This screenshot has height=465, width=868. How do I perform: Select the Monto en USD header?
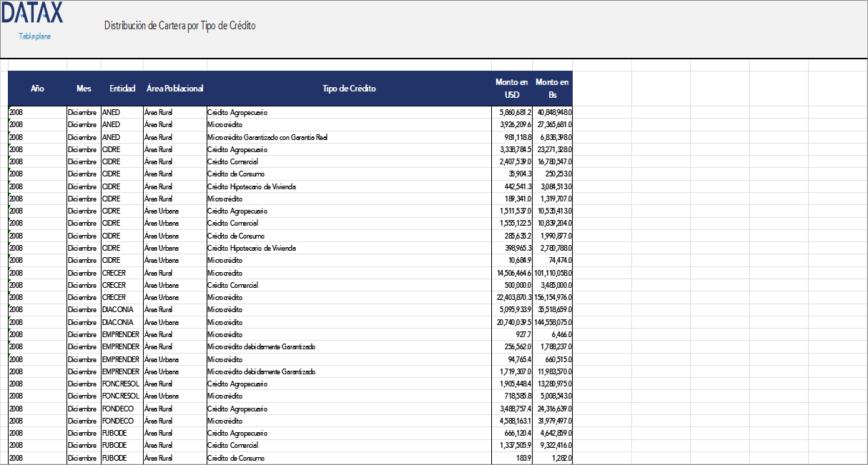512,89
